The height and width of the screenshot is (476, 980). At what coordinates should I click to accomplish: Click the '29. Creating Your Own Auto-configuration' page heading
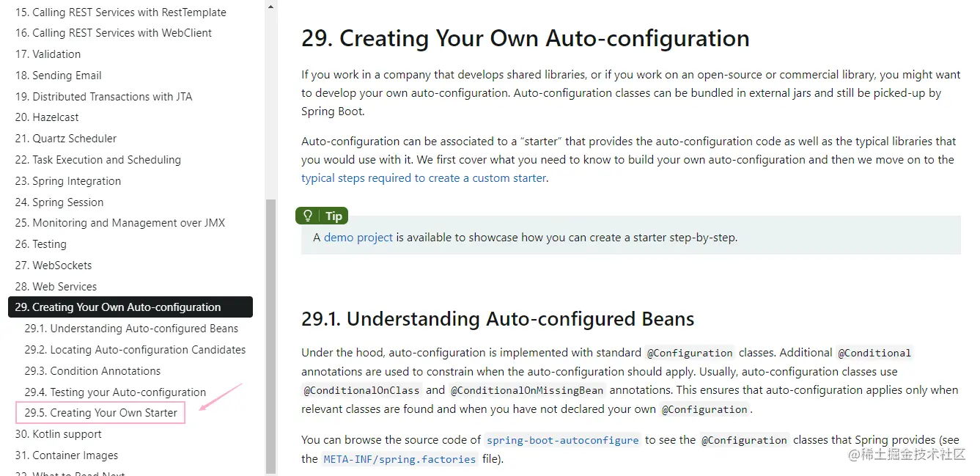tap(526, 38)
